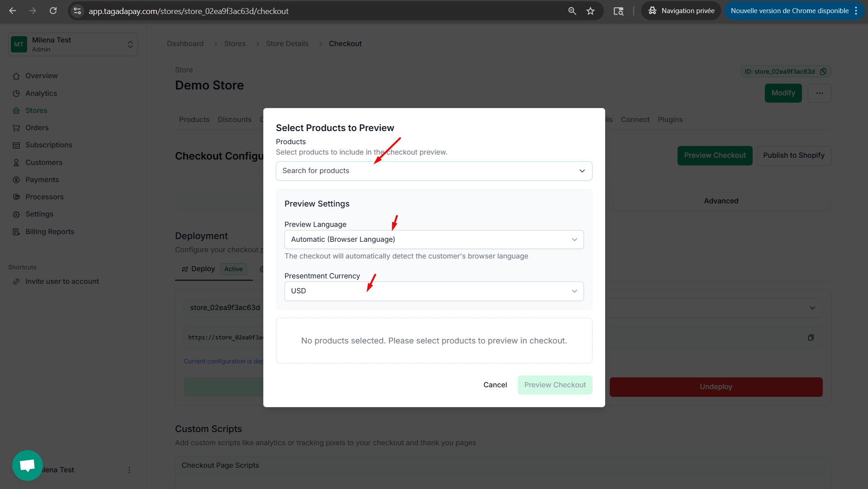This screenshot has height=489, width=868.
Task: Reload the page with refresh icon
Action: pyautogui.click(x=53, y=11)
